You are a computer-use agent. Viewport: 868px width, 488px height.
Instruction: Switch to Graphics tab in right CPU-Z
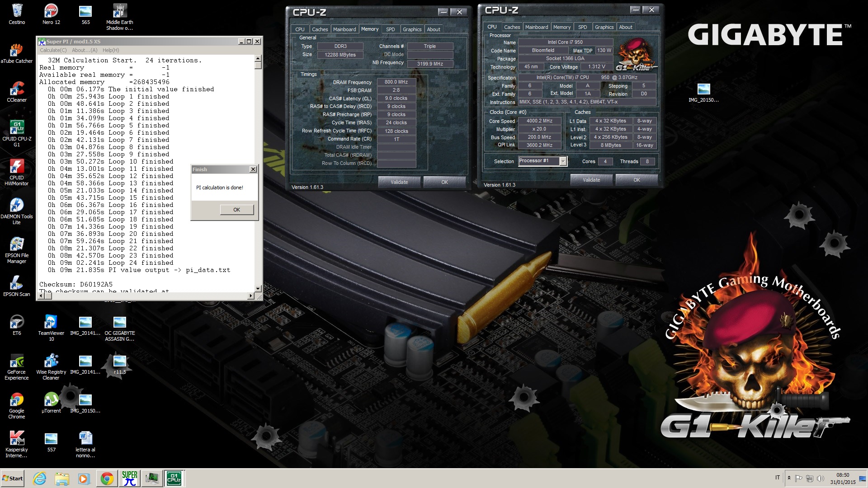[604, 27]
